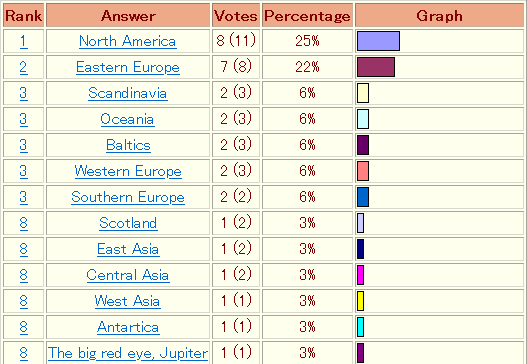
Task: Open the Baltics link
Action: (x=128, y=145)
